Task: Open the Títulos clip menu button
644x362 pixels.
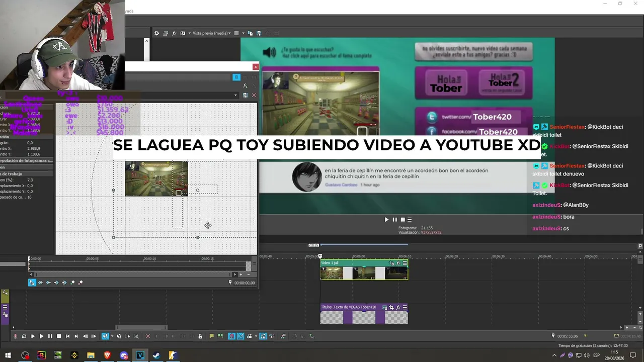Action: (x=405, y=307)
